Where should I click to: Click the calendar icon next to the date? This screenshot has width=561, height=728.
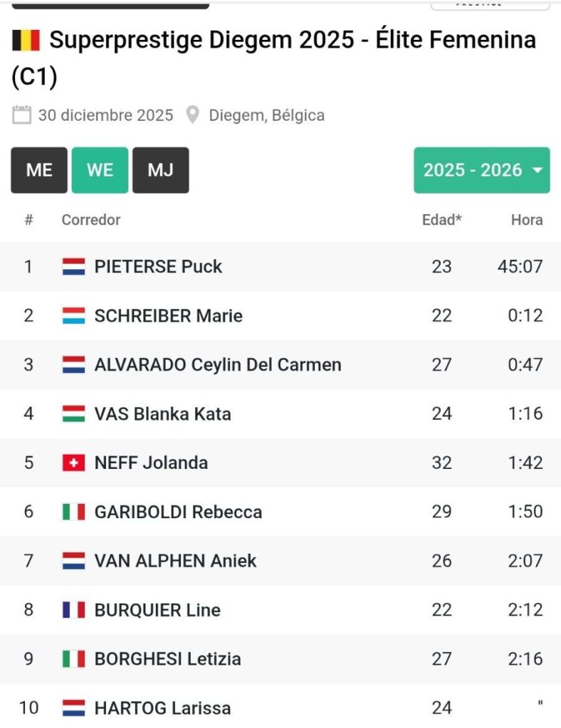[x=22, y=115]
